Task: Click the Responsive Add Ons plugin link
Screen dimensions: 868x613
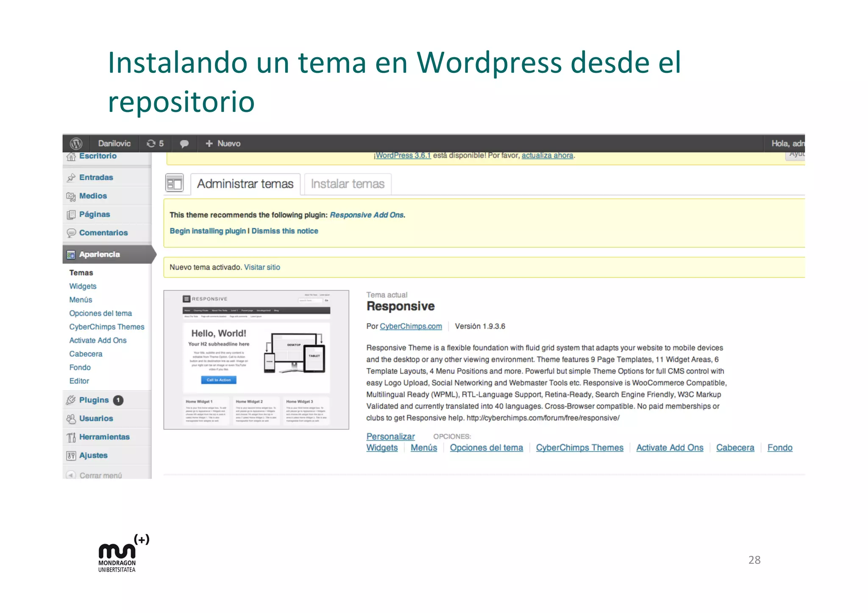Action: pos(367,215)
